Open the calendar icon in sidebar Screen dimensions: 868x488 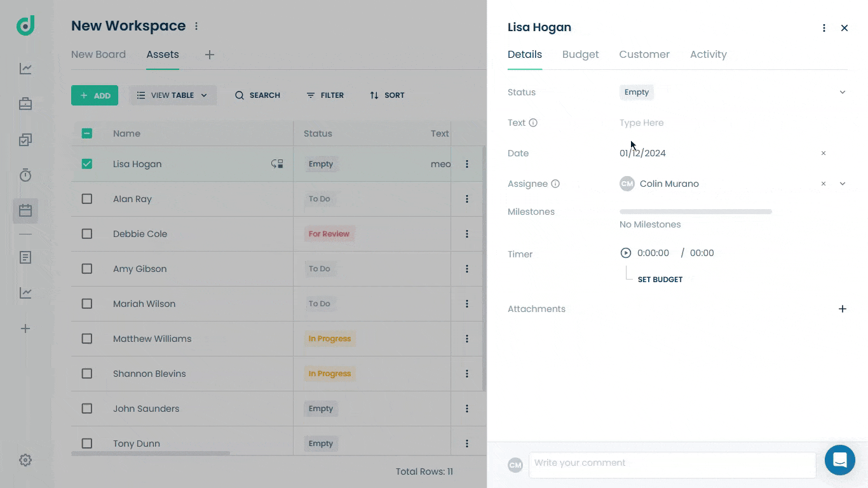pyautogui.click(x=25, y=210)
